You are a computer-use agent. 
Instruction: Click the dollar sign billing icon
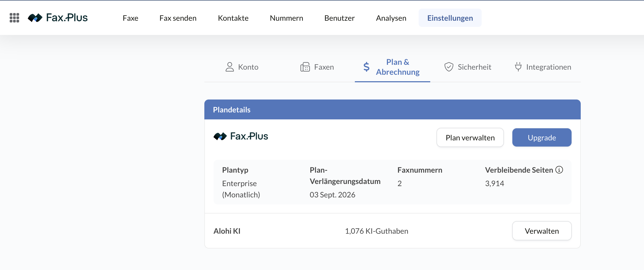pos(366,67)
